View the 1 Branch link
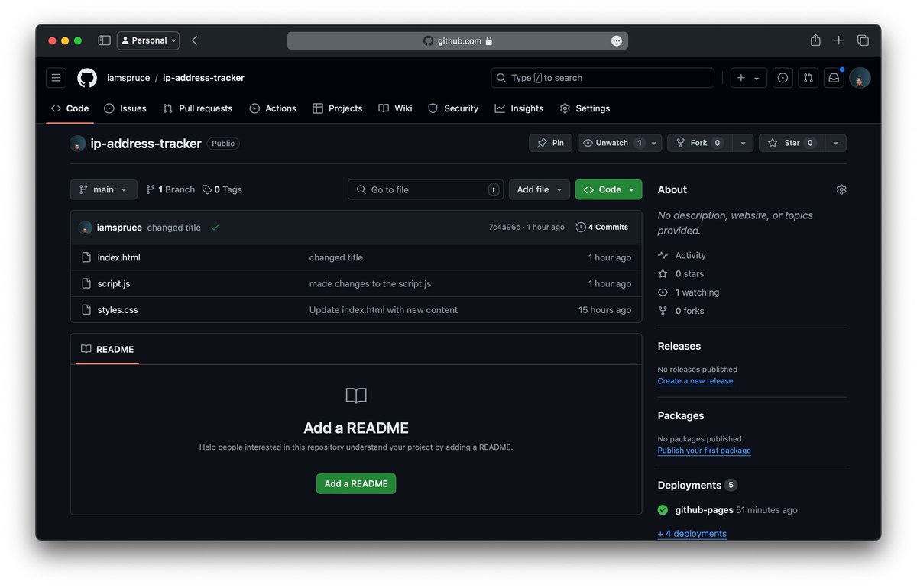The width and height of the screenshot is (917, 588). point(170,189)
